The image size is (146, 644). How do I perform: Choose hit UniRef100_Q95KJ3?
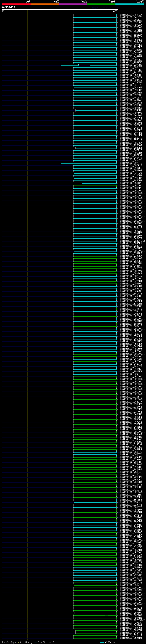pos(131,228)
